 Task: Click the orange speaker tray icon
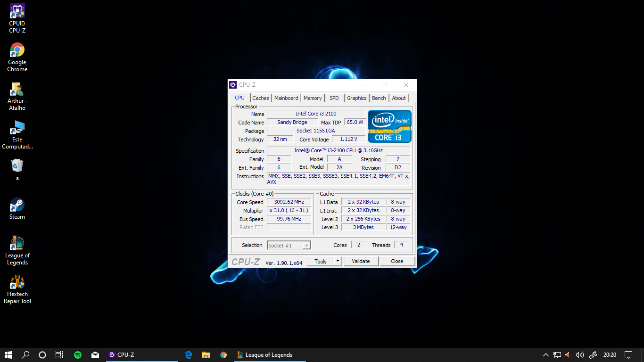tap(568, 355)
